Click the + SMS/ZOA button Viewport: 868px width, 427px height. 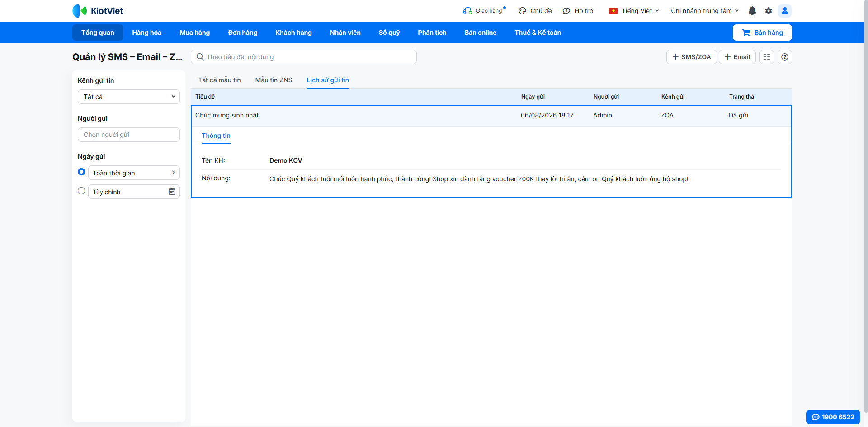(x=691, y=57)
